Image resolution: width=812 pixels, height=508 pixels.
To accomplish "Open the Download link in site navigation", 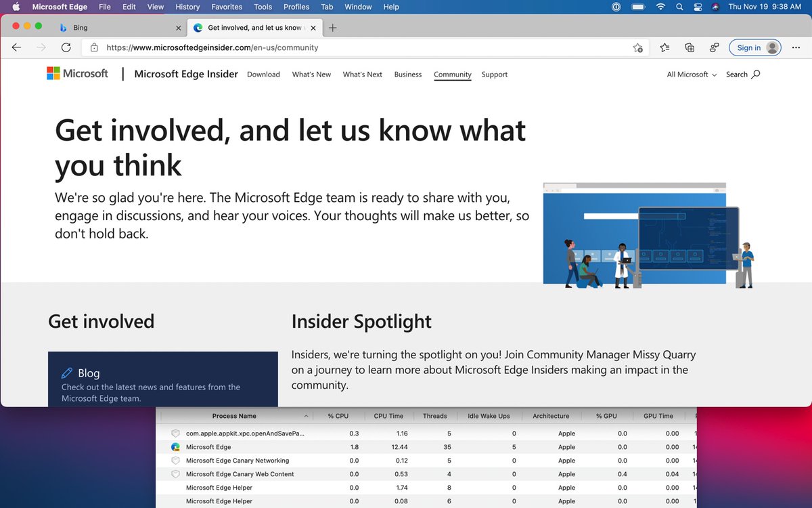I will pos(263,75).
